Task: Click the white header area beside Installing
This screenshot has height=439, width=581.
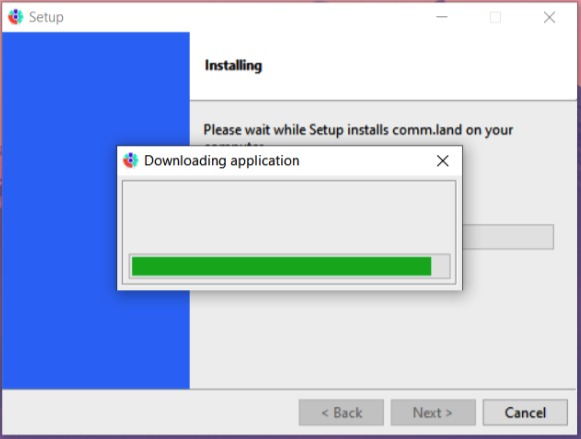Action: point(419,66)
